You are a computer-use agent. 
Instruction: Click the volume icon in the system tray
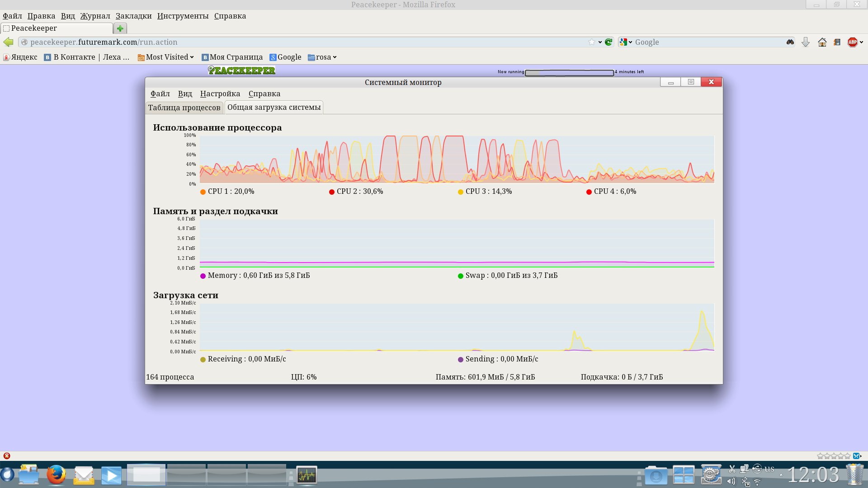731,482
